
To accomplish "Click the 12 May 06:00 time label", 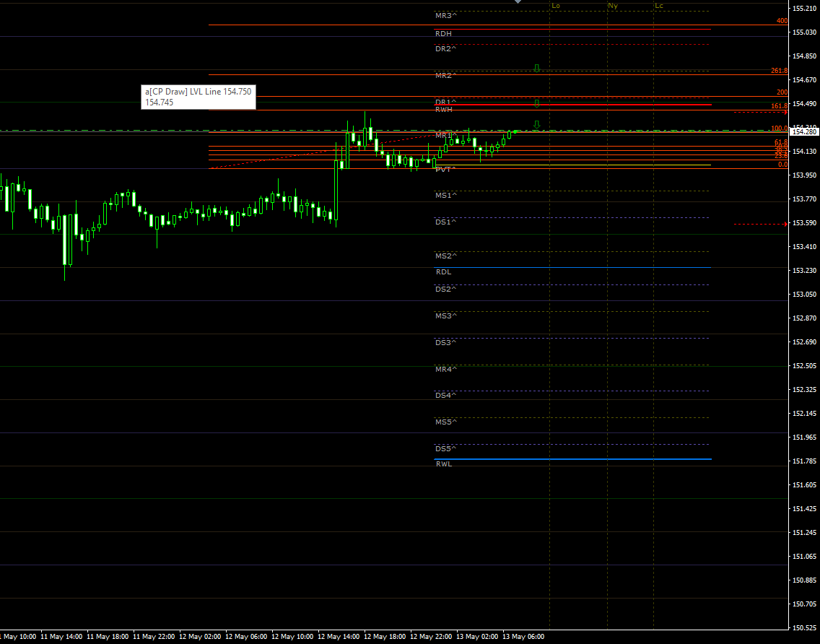I will tap(246, 637).
